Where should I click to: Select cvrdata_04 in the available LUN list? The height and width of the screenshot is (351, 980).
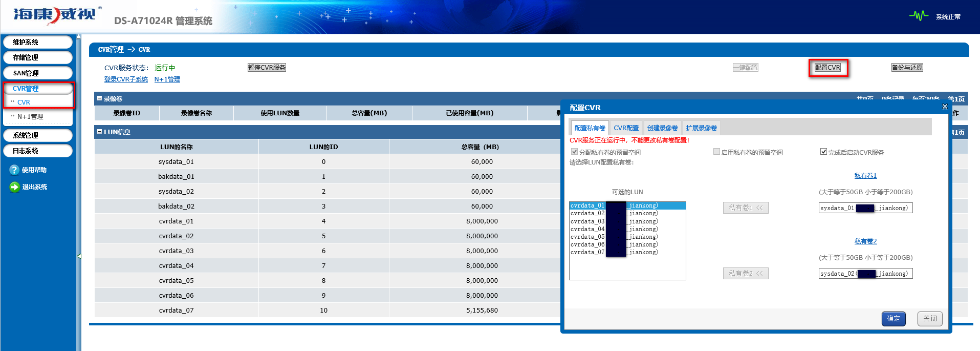click(627, 229)
